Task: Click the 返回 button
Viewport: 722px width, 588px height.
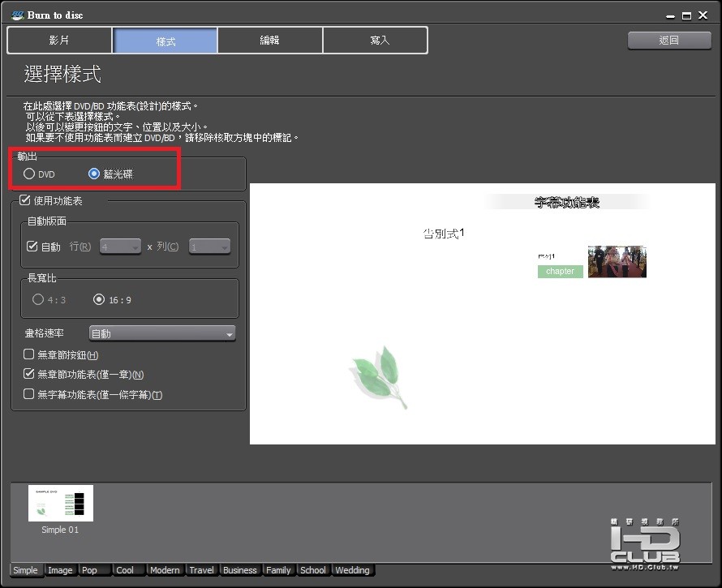Action: (x=669, y=41)
